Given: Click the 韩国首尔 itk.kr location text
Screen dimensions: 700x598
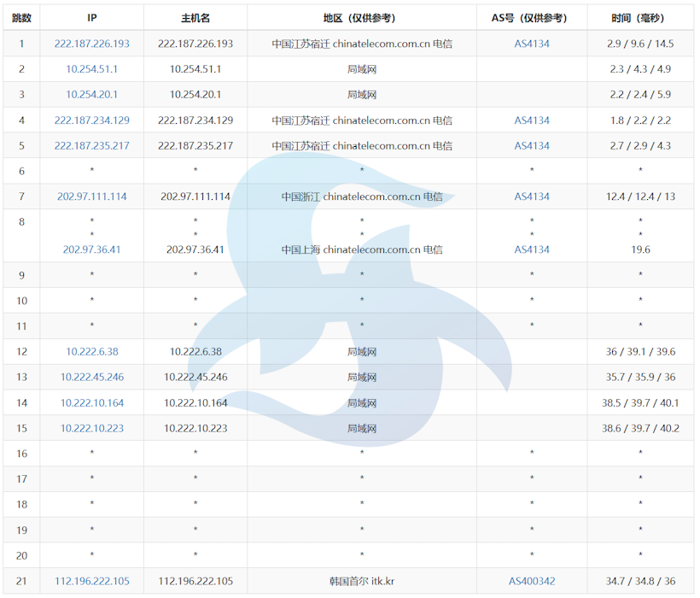Looking at the screenshot, I should 361,581.
